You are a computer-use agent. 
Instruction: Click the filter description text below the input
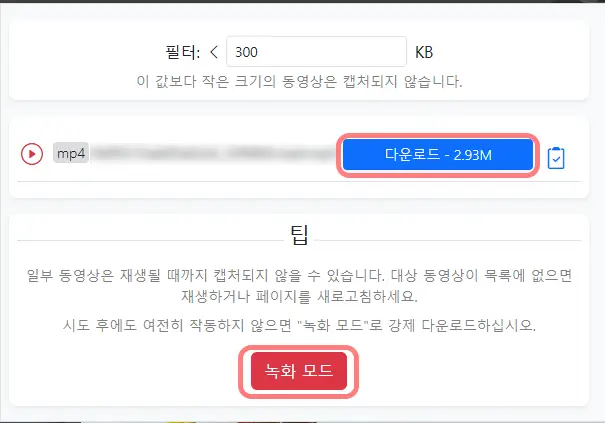coord(299,81)
